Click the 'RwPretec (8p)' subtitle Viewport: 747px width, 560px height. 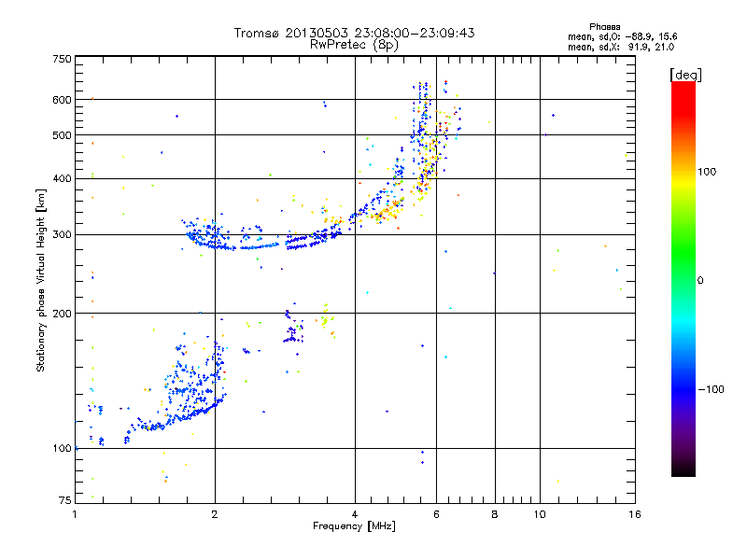pyautogui.click(x=354, y=45)
